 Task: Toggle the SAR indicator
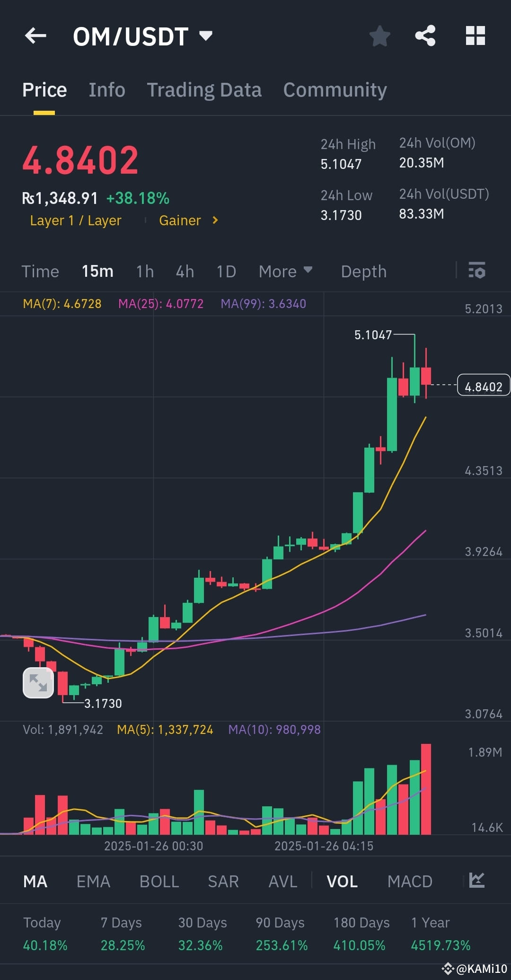point(222,881)
